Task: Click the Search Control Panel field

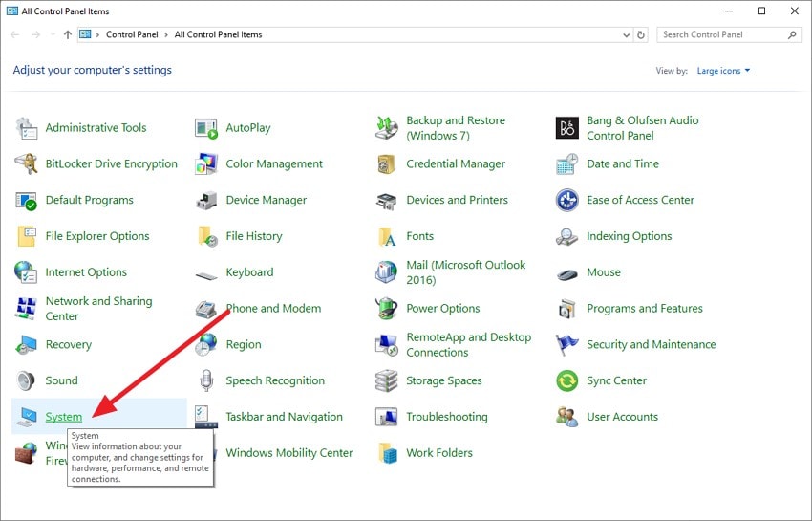Action: 723,34
